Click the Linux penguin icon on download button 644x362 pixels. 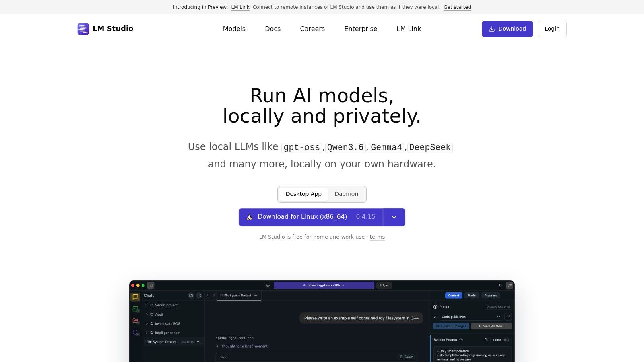pos(249,217)
